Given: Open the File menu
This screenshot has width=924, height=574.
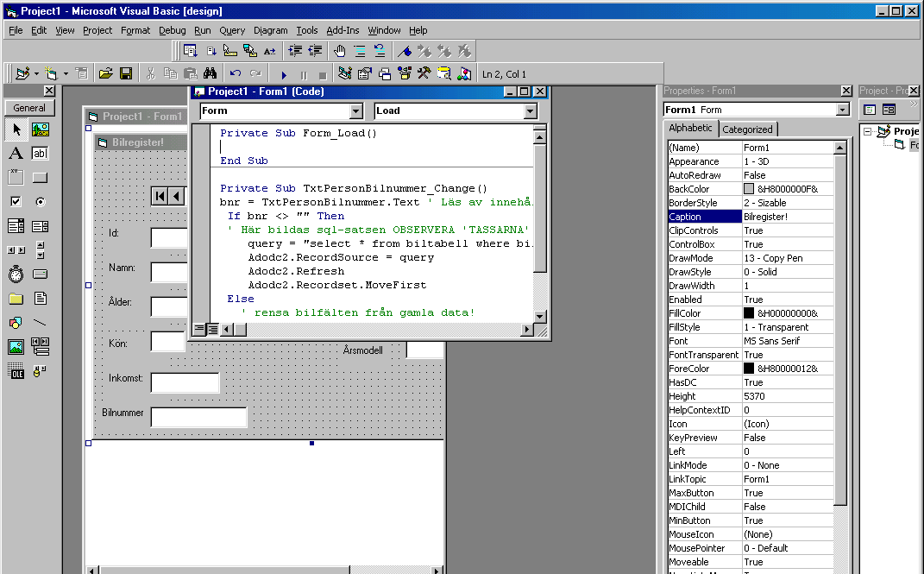Looking at the screenshot, I should click(x=16, y=30).
